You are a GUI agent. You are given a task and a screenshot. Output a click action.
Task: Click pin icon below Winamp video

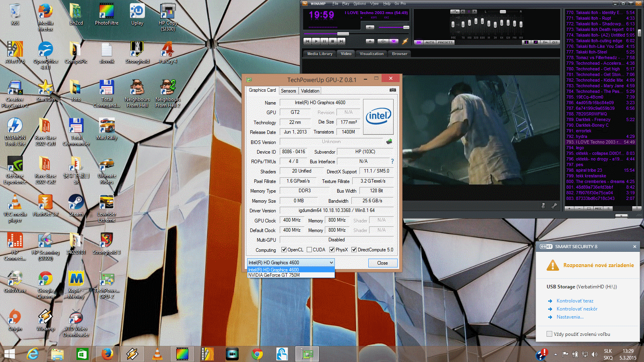click(543, 206)
